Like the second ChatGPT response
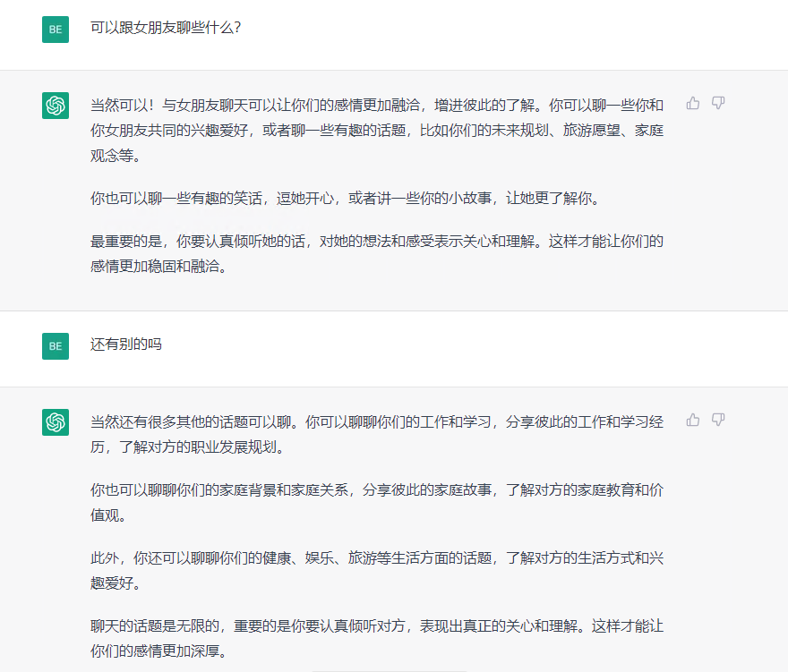 (x=692, y=420)
